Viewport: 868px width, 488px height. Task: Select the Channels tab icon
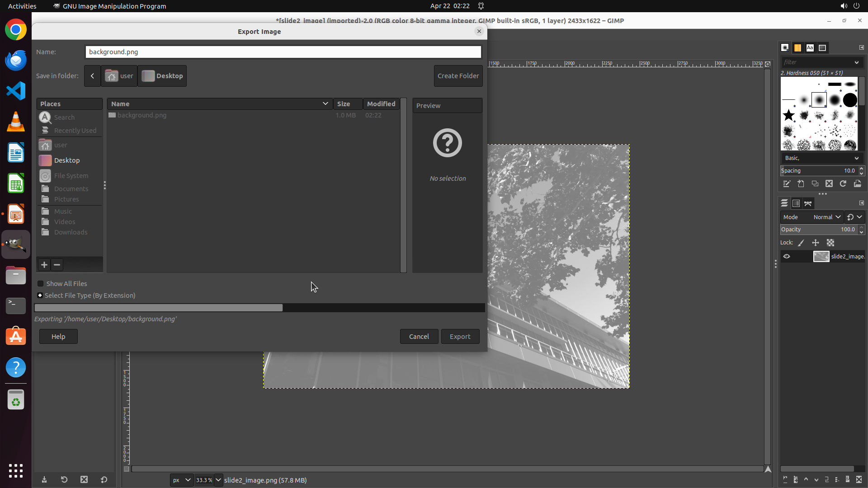[x=796, y=204]
